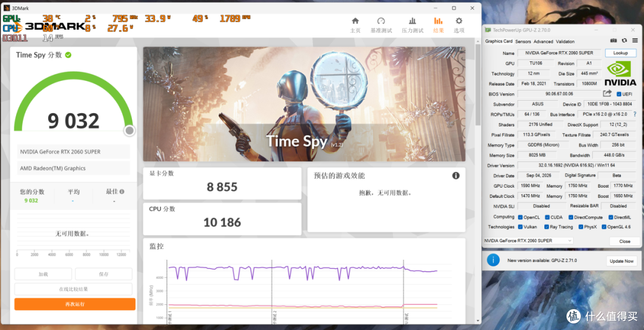Click the 在线比较结果 button
Viewport: 644px width, 330px height.
[73, 289]
